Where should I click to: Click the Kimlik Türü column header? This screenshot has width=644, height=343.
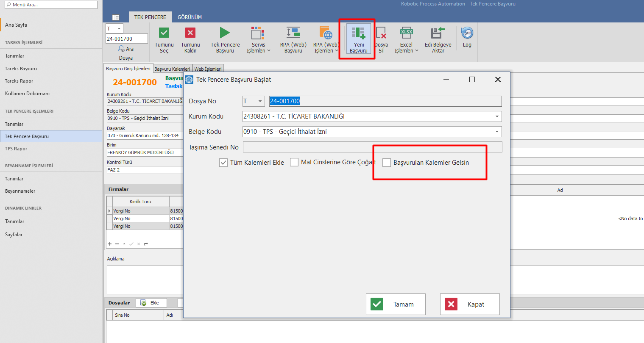[140, 202]
